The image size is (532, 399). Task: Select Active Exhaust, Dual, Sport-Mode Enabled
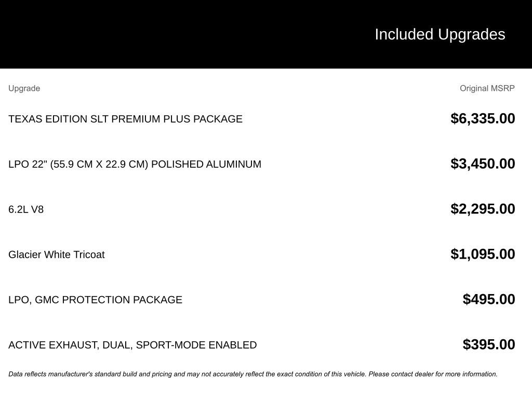pyautogui.click(x=132, y=345)
